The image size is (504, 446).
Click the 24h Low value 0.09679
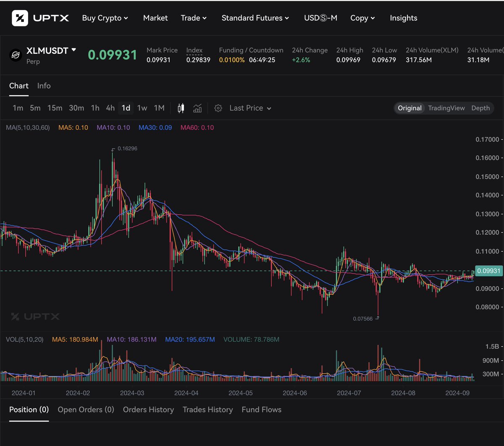[x=384, y=60]
